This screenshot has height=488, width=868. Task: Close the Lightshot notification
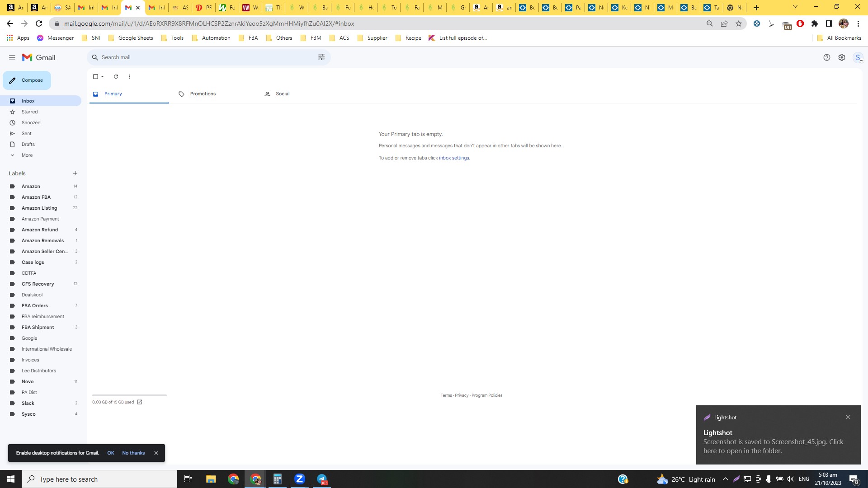848,418
